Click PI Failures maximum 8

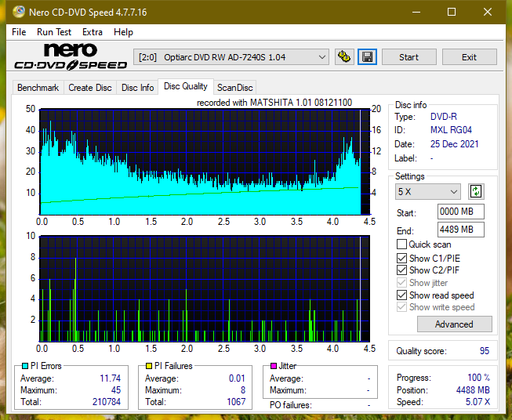(x=243, y=390)
